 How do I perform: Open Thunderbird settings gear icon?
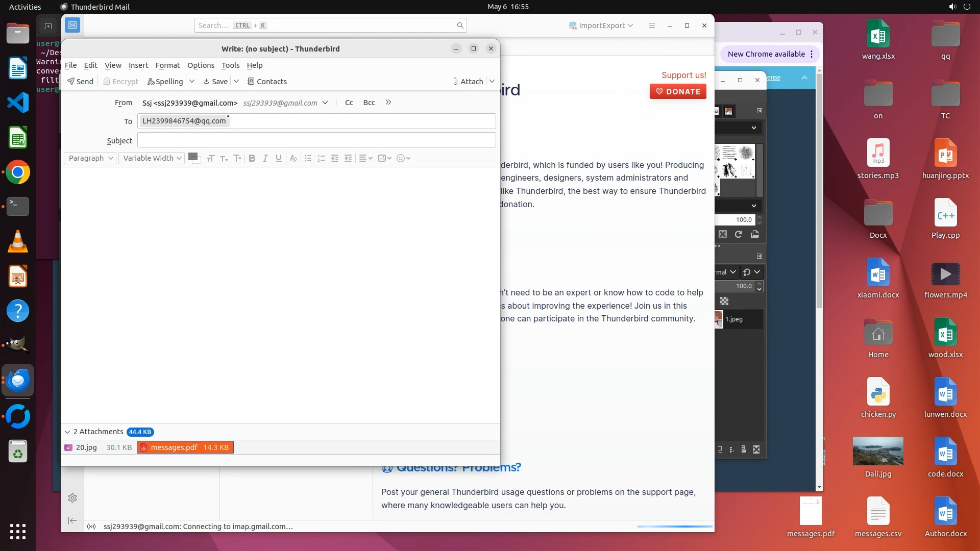[72, 498]
